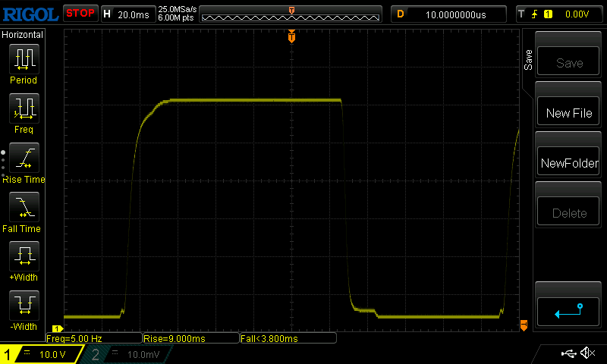Viewport: 607px width, 364px height.
Task: Click the 0.00V trigger level readout
Action: (x=577, y=14)
